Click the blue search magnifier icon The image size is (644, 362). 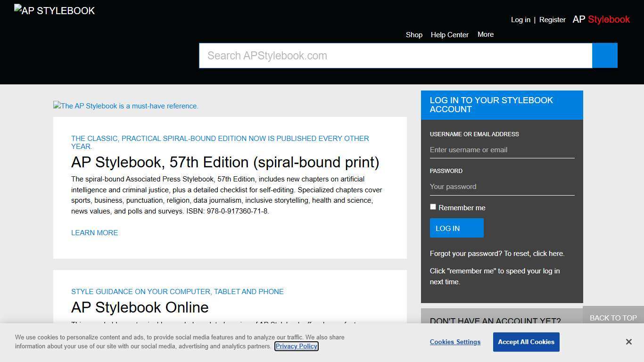tap(604, 55)
